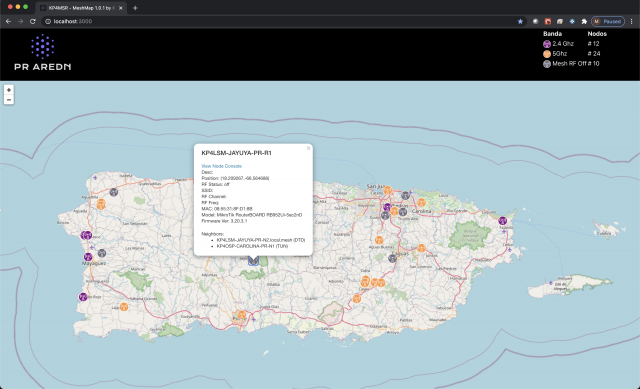The width and height of the screenshot is (640, 389).
Task: Click the KP4LSM-JAYUYA-PR-R1 popup title
Action: pos(236,153)
